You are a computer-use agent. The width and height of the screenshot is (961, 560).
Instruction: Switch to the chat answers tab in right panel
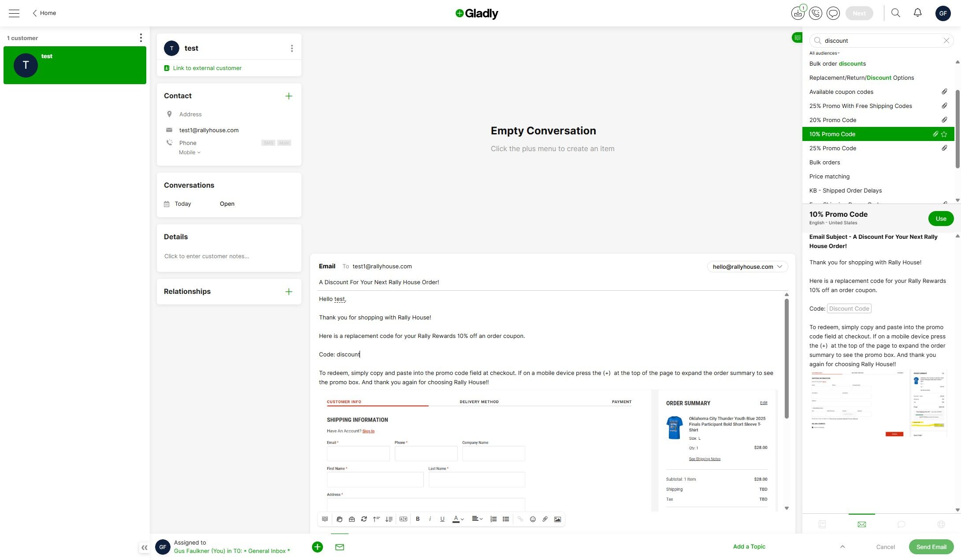click(x=902, y=524)
